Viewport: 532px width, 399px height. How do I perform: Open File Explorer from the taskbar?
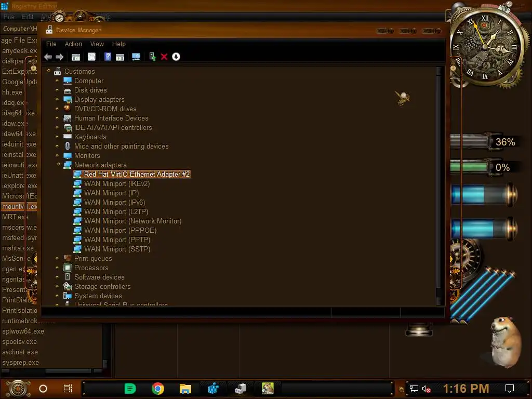[185, 389]
